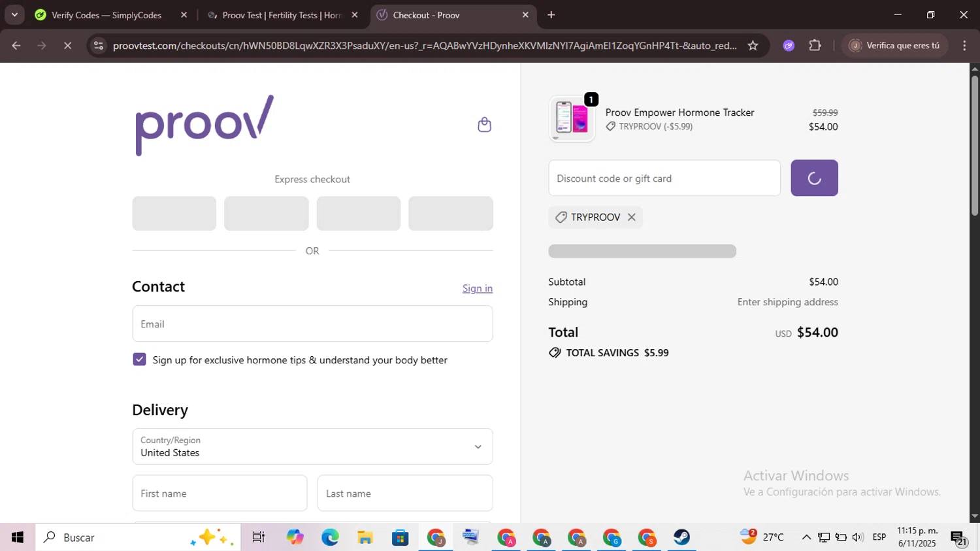The image size is (980, 551).
Task: Open Microsoft Edge from the taskbar
Action: [x=330, y=537]
